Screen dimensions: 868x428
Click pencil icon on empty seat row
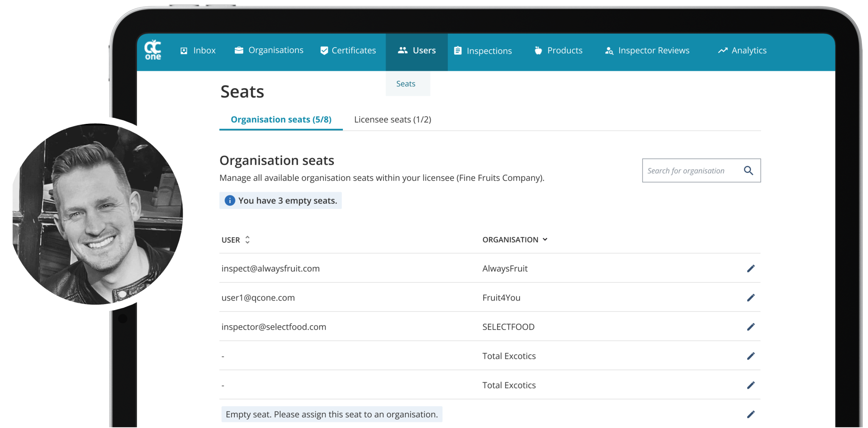(751, 414)
